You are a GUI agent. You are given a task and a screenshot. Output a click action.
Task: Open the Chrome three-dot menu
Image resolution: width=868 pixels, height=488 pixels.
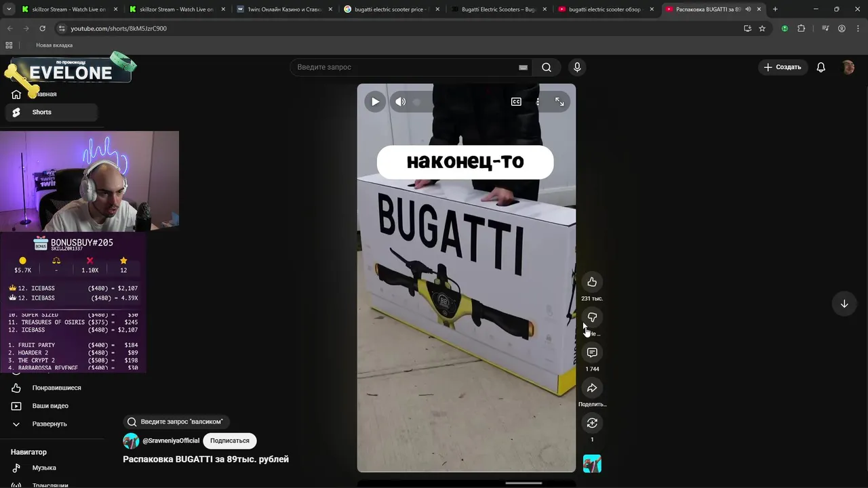[x=857, y=28]
